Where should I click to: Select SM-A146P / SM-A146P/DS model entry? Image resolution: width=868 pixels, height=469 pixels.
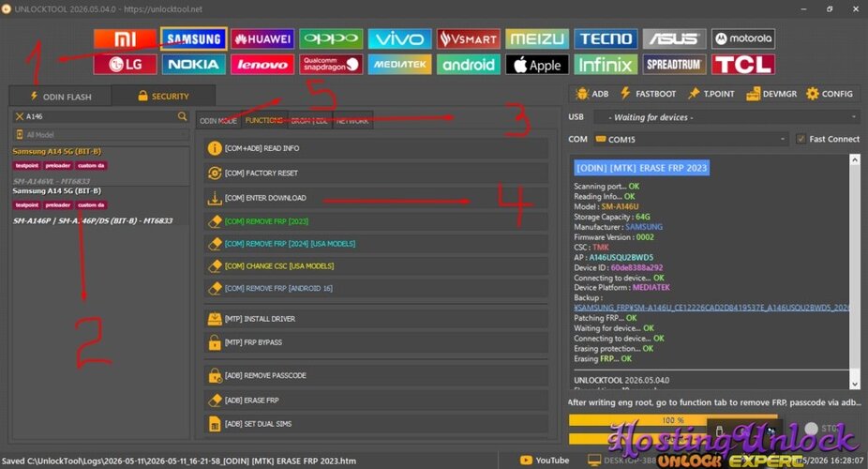coord(100,205)
